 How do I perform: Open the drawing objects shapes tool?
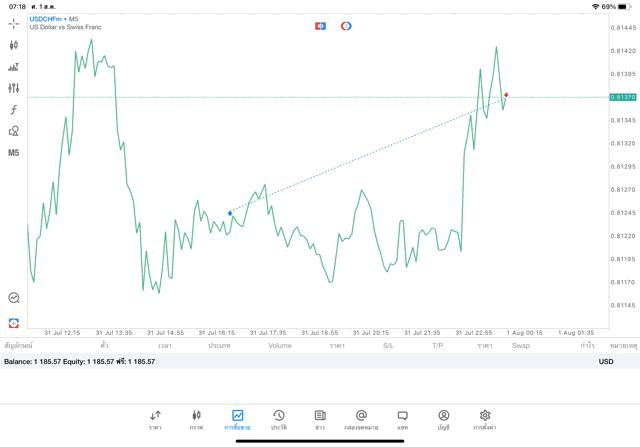point(14,131)
